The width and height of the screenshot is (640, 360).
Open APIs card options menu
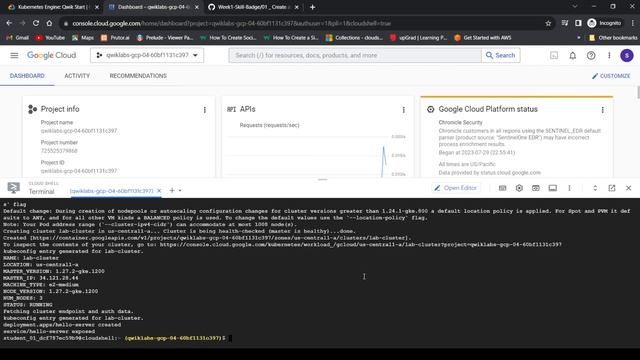click(x=403, y=110)
